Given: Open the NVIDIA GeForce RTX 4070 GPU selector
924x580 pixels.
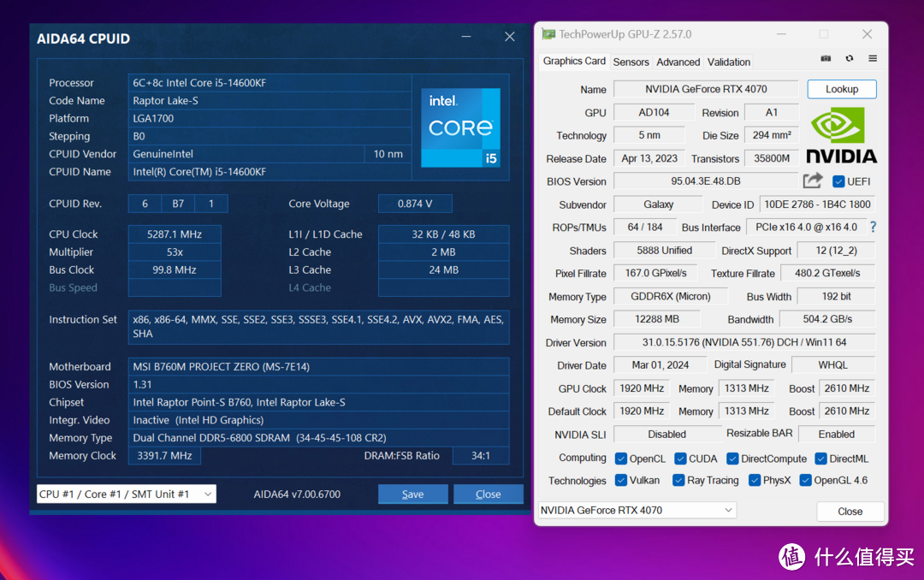Looking at the screenshot, I should (x=637, y=510).
